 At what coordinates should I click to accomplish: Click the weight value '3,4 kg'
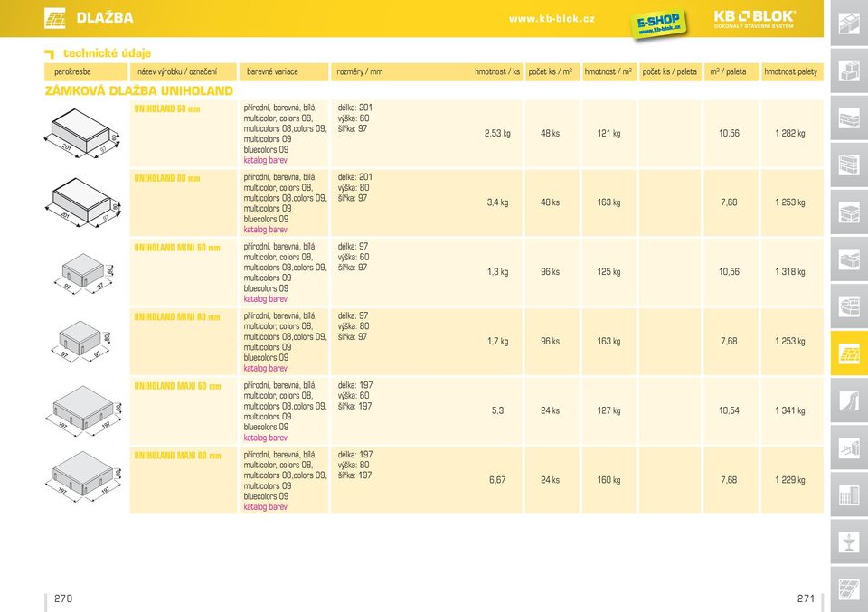tap(497, 202)
